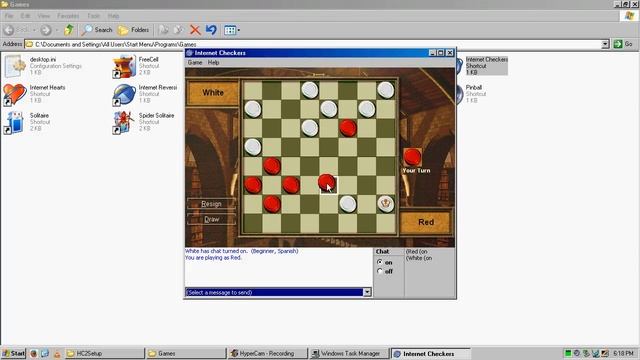Open the FreeCell shortcut icon
The image size is (640, 360).
124,66
